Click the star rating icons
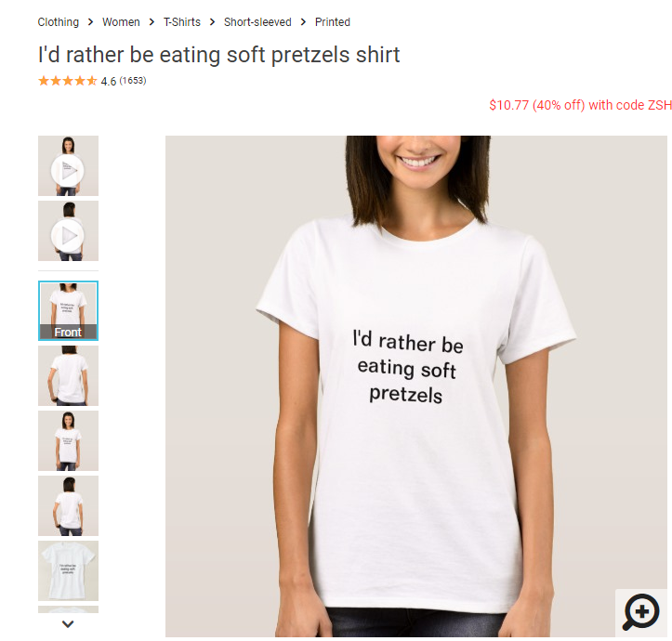672x641 pixels. click(68, 81)
